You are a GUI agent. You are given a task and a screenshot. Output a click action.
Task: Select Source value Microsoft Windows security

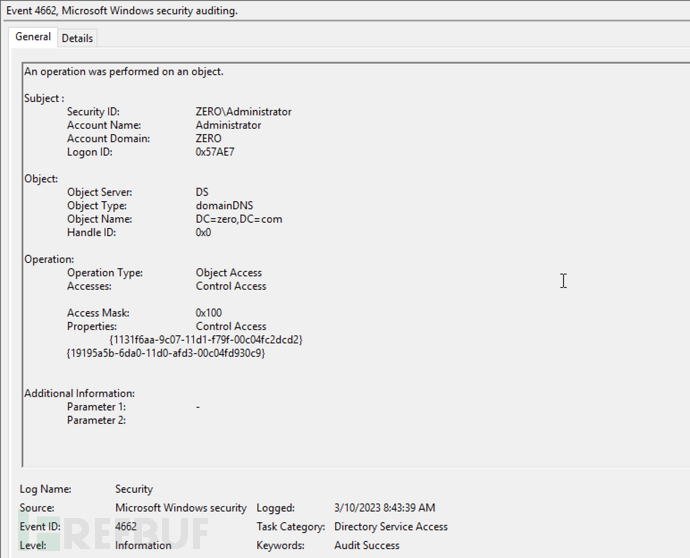[181, 508]
